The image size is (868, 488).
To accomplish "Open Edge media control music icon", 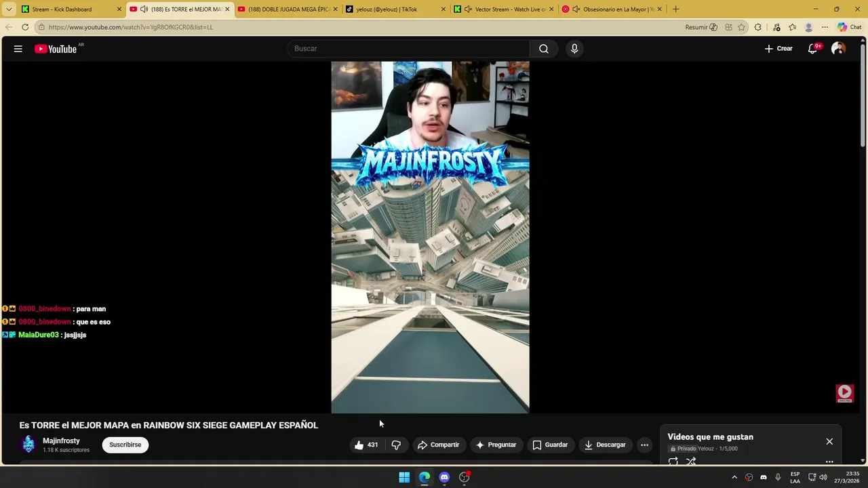I will (x=776, y=27).
